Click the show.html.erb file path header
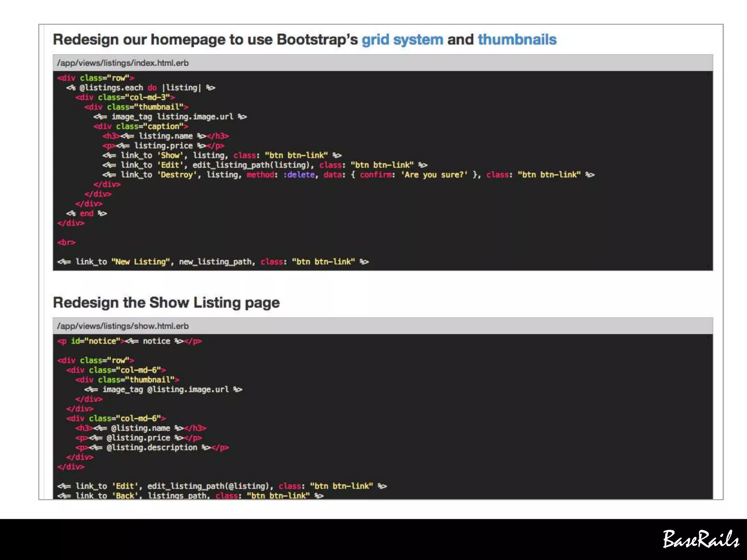Screen dimensions: 747x560 123,326
